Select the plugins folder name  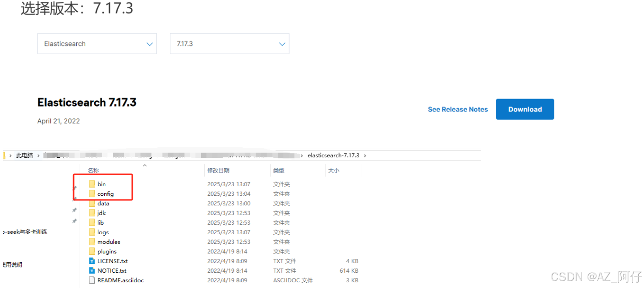[x=107, y=251]
